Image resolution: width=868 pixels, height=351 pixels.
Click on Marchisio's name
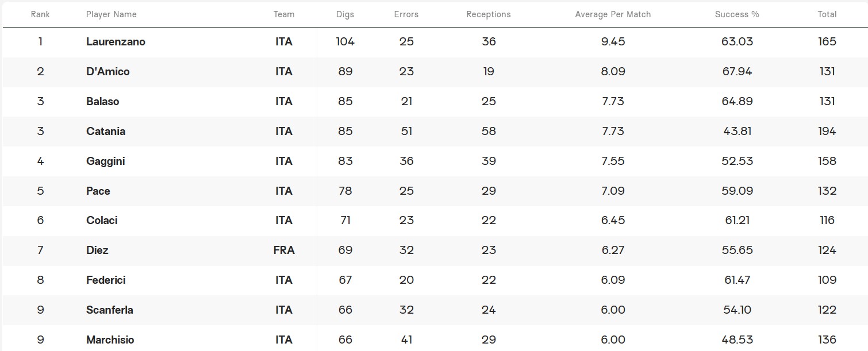click(110, 340)
